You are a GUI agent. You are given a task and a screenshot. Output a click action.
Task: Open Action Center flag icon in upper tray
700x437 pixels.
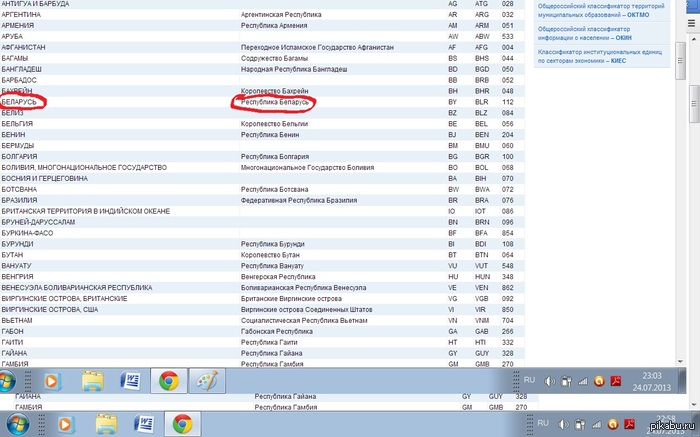pyautogui.click(x=564, y=380)
